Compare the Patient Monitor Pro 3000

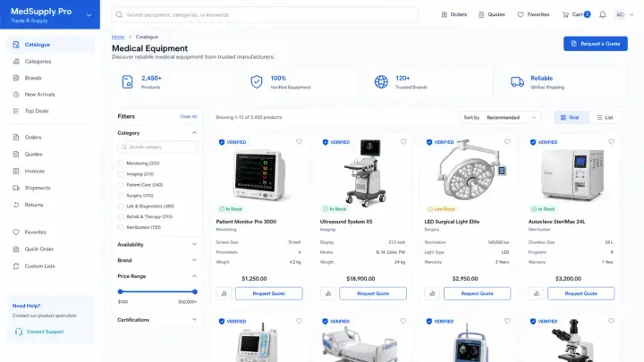[x=224, y=293]
